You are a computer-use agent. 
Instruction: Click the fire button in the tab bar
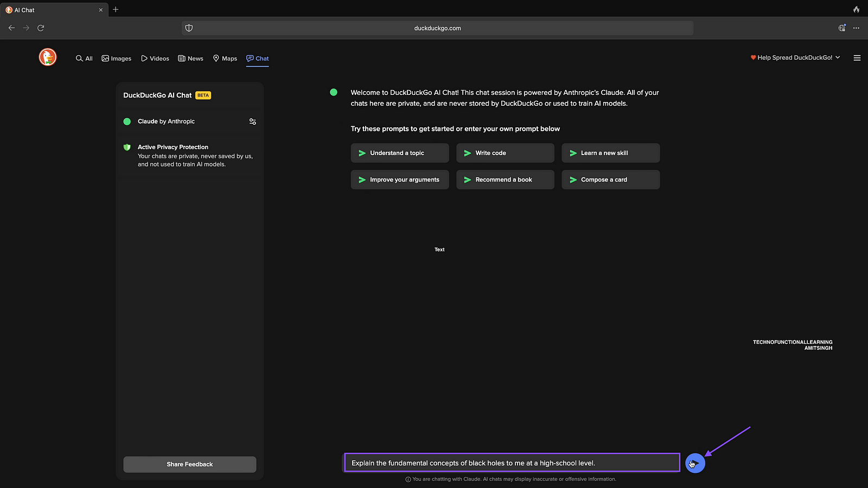click(856, 10)
